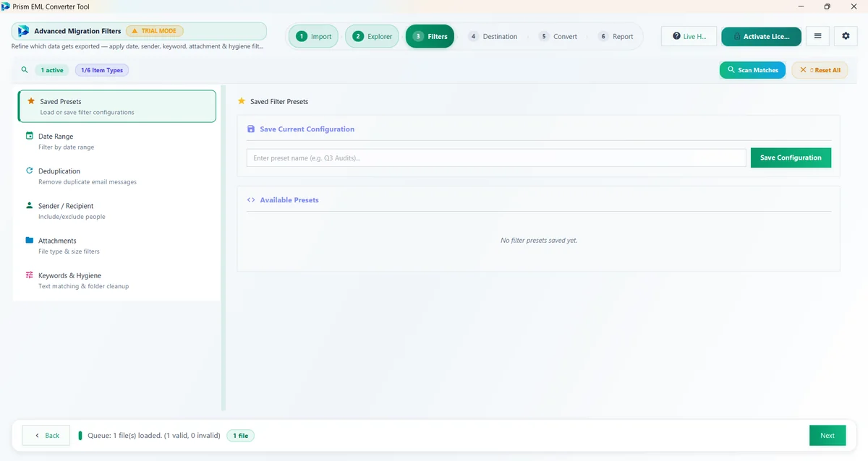
Task: Go to the Destination step
Action: point(493,36)
